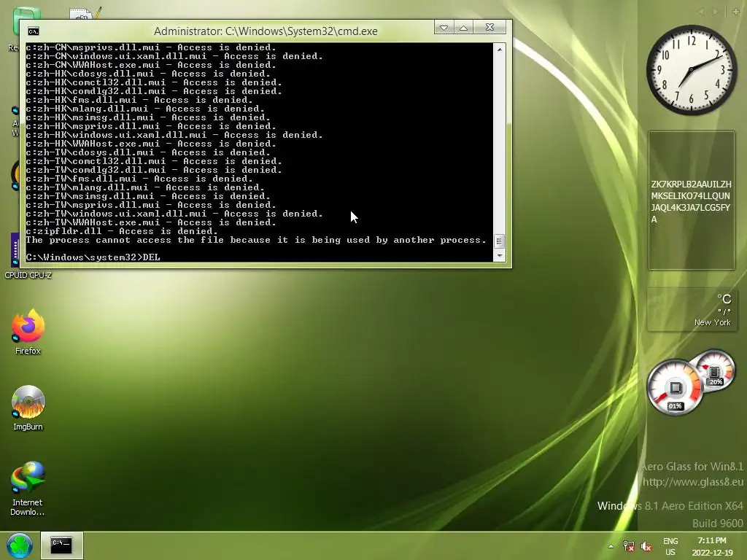Open the taskbar date and time
This screenshot has width=747, height=560.
712,546
